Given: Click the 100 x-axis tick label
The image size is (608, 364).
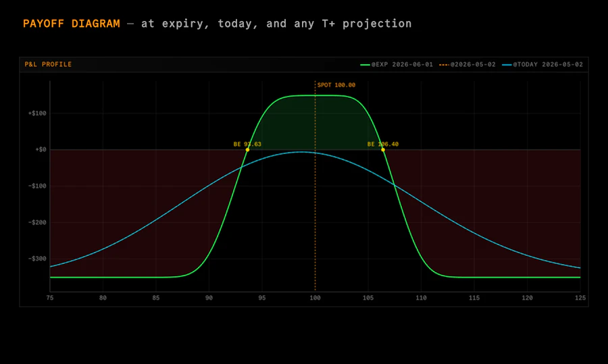Looking at the screenshot, I should (x=315, y=298).
